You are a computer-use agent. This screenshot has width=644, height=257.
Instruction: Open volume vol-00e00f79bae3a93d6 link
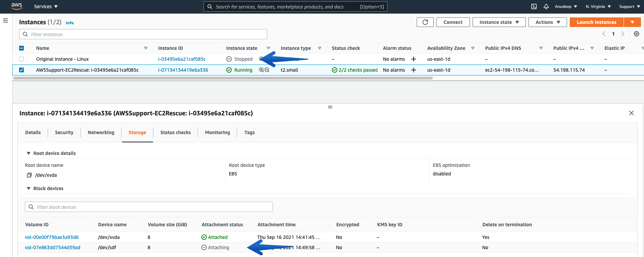coord(52,237)
